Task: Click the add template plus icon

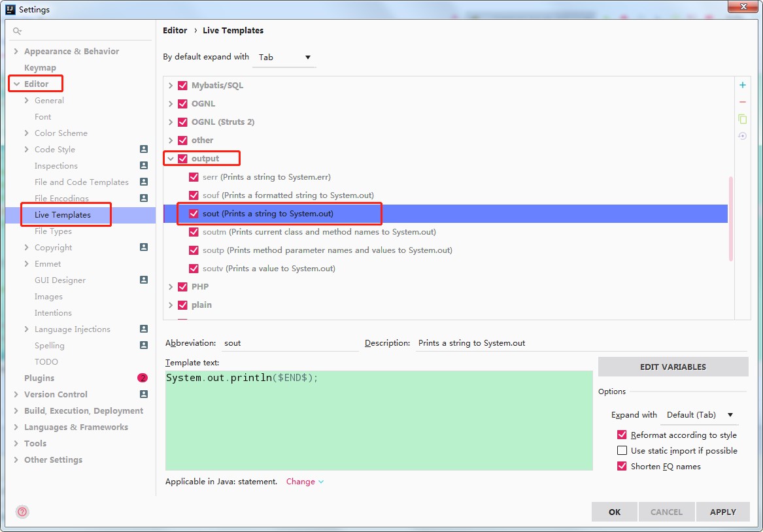Action: pyautogui.click(x=743, y=85)
